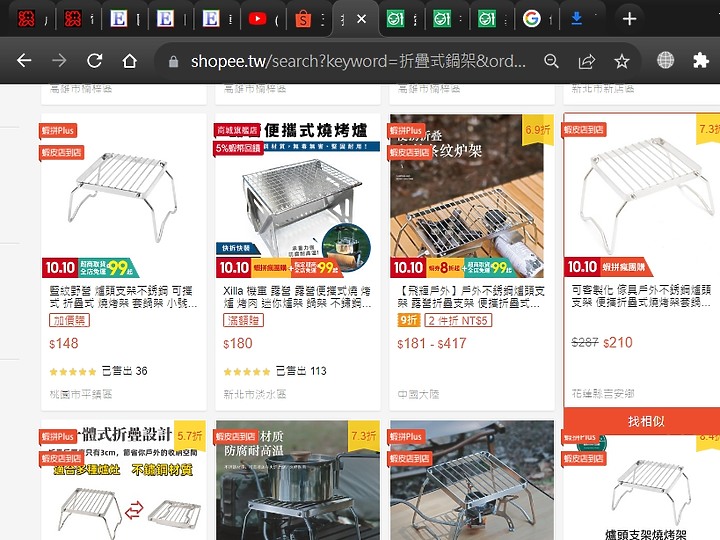Click the 桃園市平鎮區 location text
The image size is (720, 540).
(x=81, y=394)
